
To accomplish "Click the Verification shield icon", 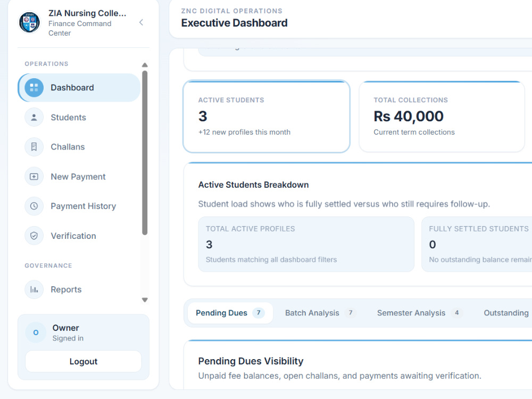I will 34,236.
